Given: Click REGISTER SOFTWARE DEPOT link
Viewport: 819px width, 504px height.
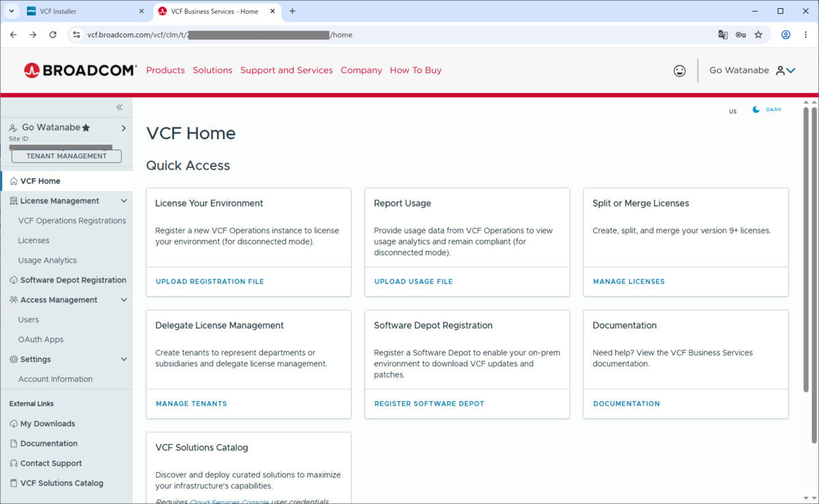Looking at the screenshot, I should [429, 404].
